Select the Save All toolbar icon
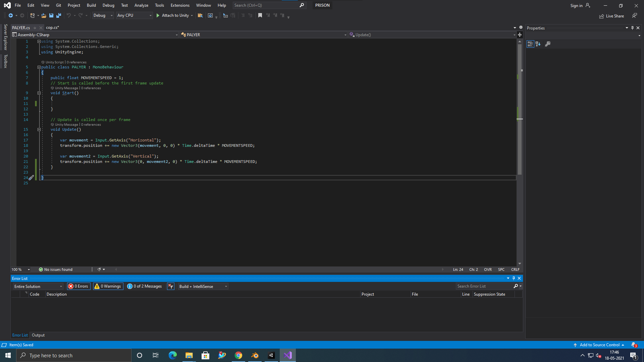The width and height of the screenshot is (644, 362). click(59, 15)
